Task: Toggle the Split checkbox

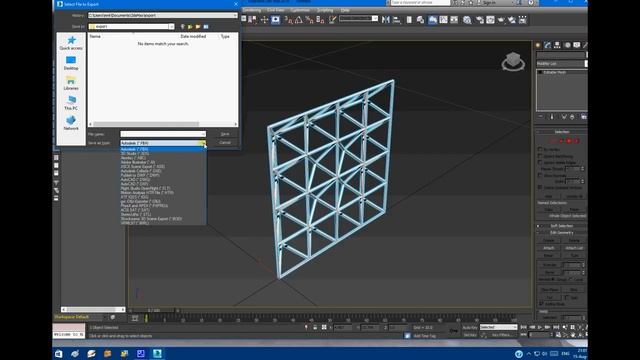Action: pyautogui.click(x=567, y=298)
